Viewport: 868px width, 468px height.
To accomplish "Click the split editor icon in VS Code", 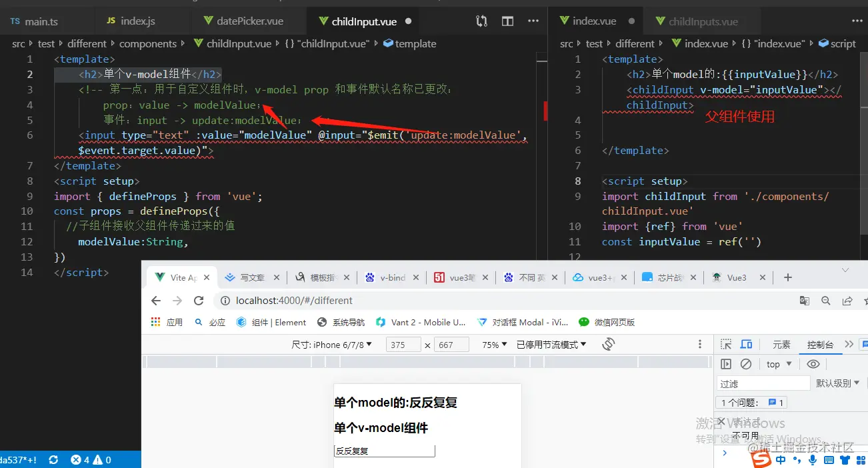I will pos(507,21).
